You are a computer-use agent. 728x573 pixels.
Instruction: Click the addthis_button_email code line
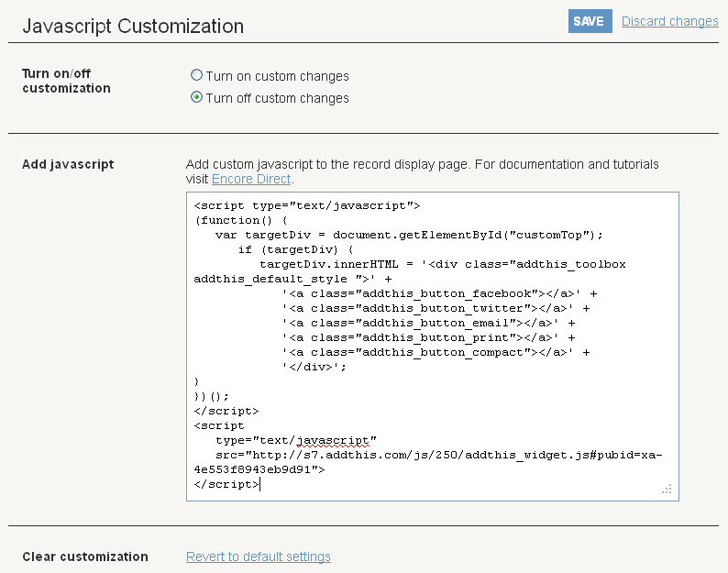[x=428, y=324]
